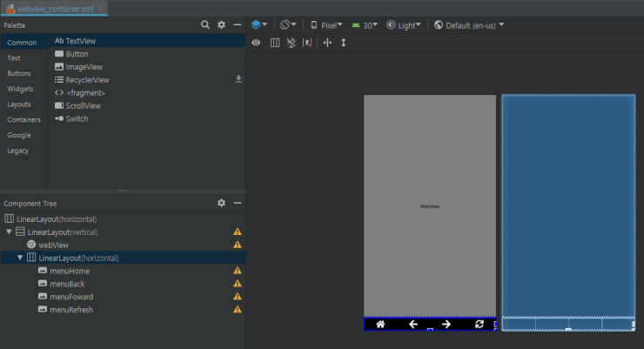The width and height of the screenshot is (644, 349).
Task: Collapse the LinearLayout(vertical) tree node
Action: tap(9, 232)
